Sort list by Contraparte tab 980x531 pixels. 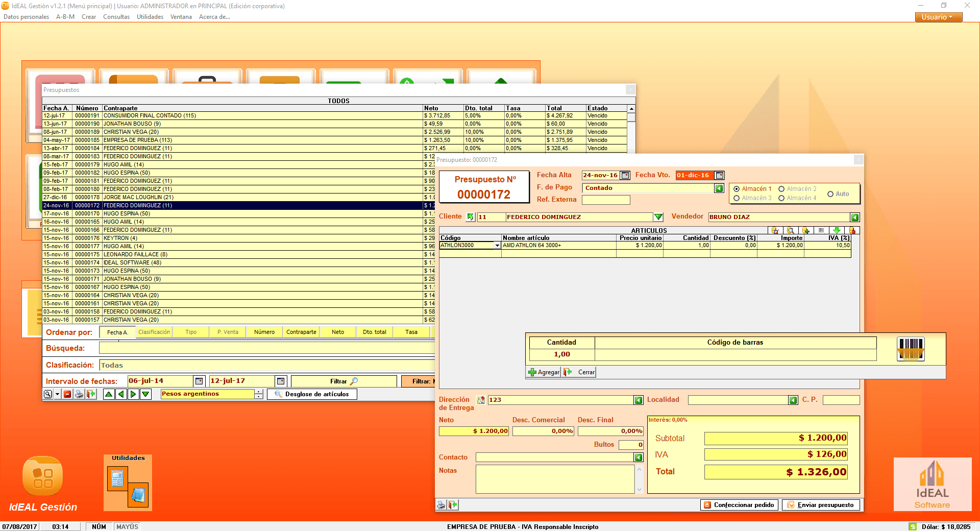pyautogui.click(x=301, y=332)
